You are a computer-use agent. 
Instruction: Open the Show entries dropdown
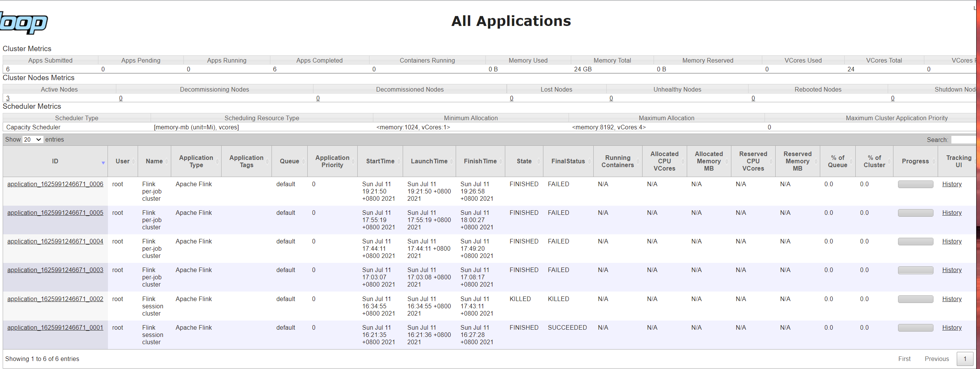click(33, 140)
